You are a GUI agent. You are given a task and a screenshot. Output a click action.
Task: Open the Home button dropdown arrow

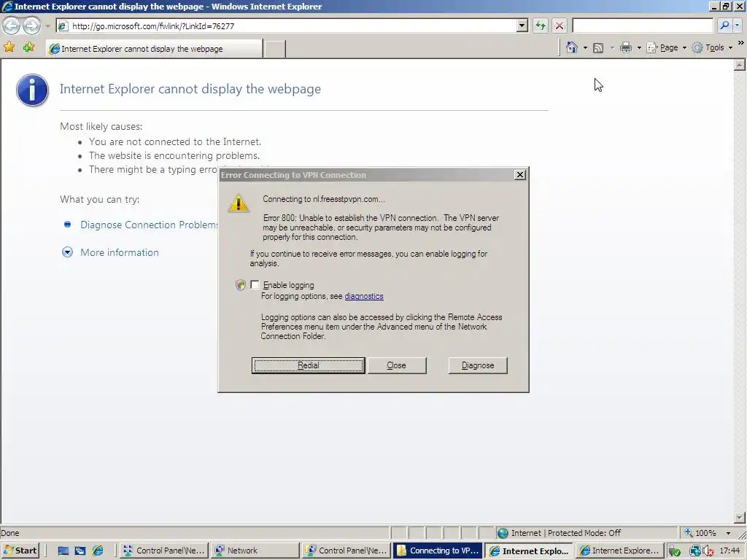pos(585,47)
